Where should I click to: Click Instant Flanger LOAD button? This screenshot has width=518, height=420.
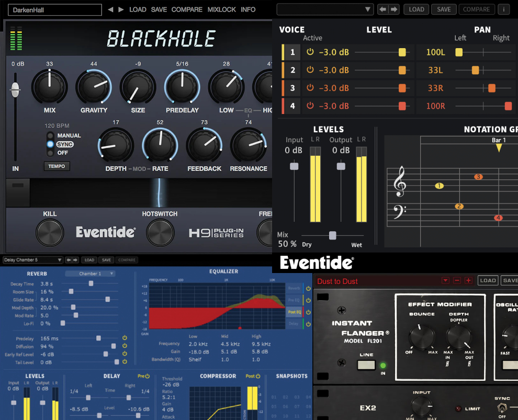point(488,280)
